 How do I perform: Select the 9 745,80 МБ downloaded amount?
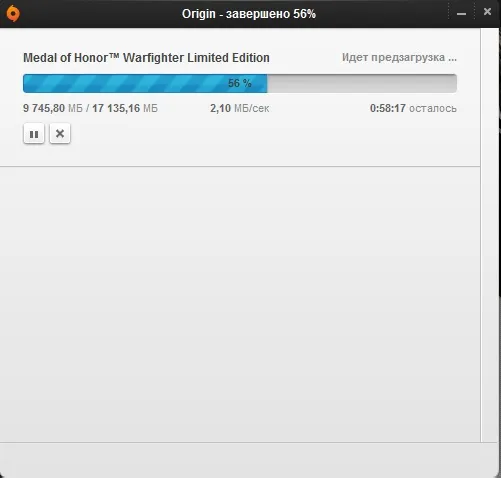tap(53, 108)
